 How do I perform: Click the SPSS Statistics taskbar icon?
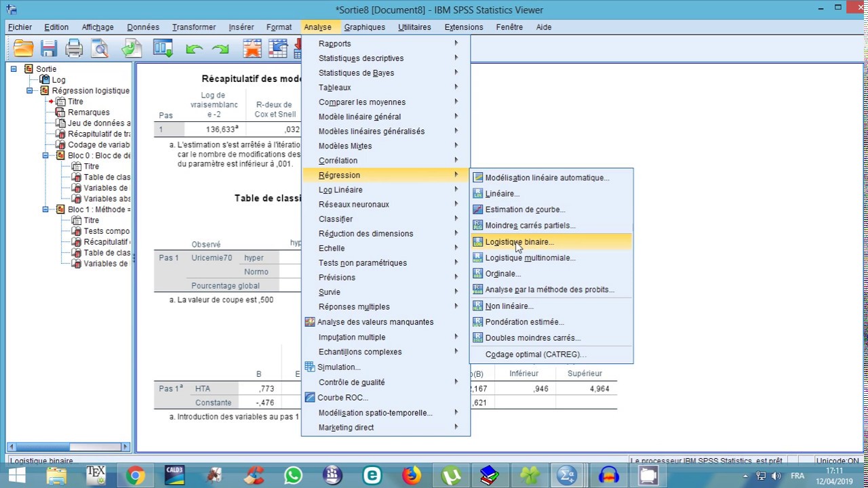567,476
